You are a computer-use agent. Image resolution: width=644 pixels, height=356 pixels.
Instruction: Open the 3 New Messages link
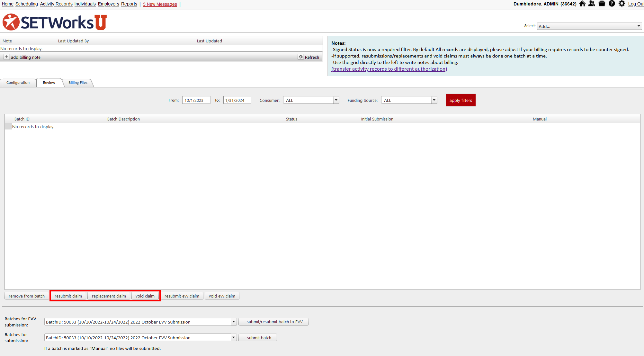point(160,4)
